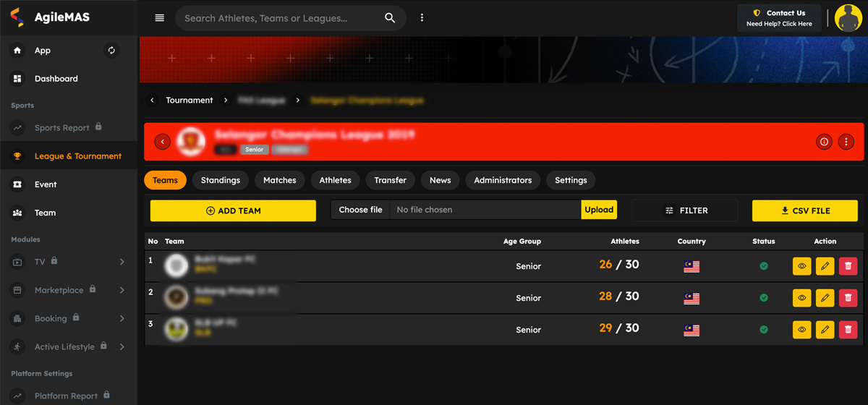The image size is (868, 405).
Task: Open the Transfer tab
Action: (391, 180)
